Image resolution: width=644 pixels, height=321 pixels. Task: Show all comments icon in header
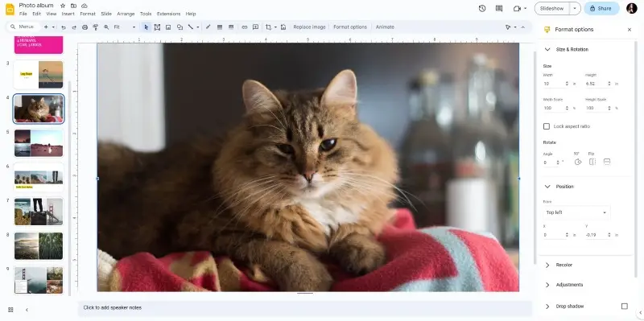click(x=499, y=8)
